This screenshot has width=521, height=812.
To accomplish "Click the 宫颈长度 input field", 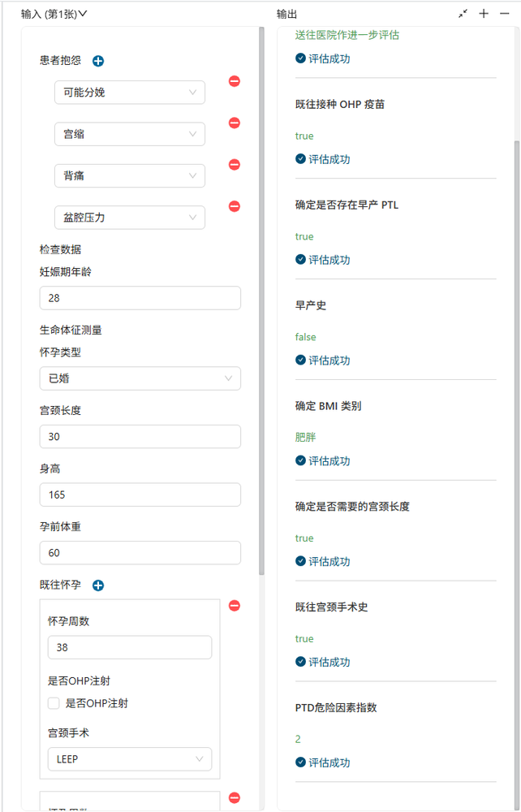I will point(140,437).
